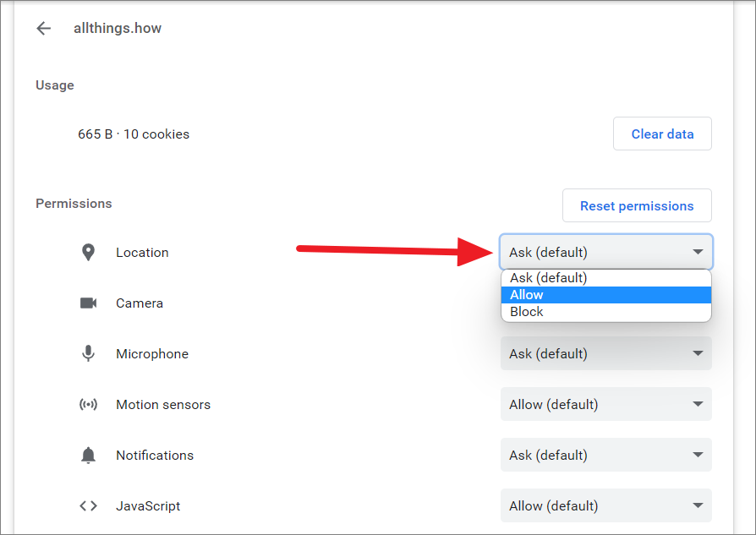This screenshot has width=756, height=535.
Task: Click the JavaScript label
Action: (148, 506)
